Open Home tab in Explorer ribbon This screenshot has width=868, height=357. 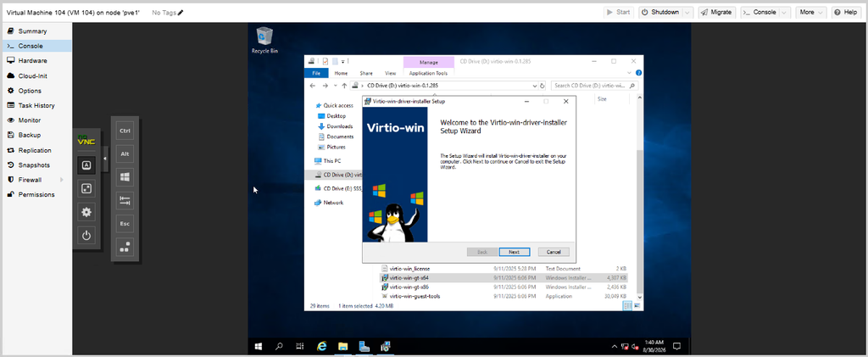341,73
